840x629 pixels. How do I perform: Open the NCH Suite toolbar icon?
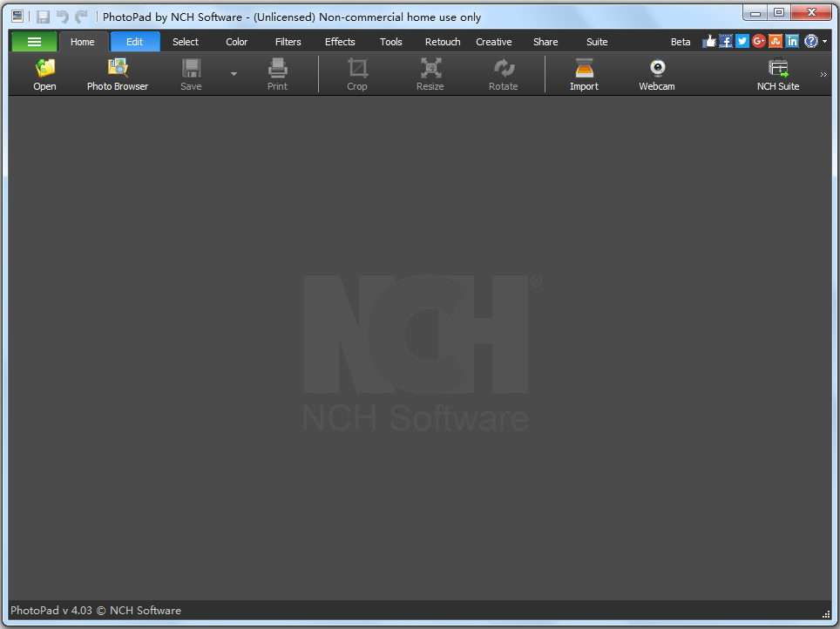tap(778, 74)
